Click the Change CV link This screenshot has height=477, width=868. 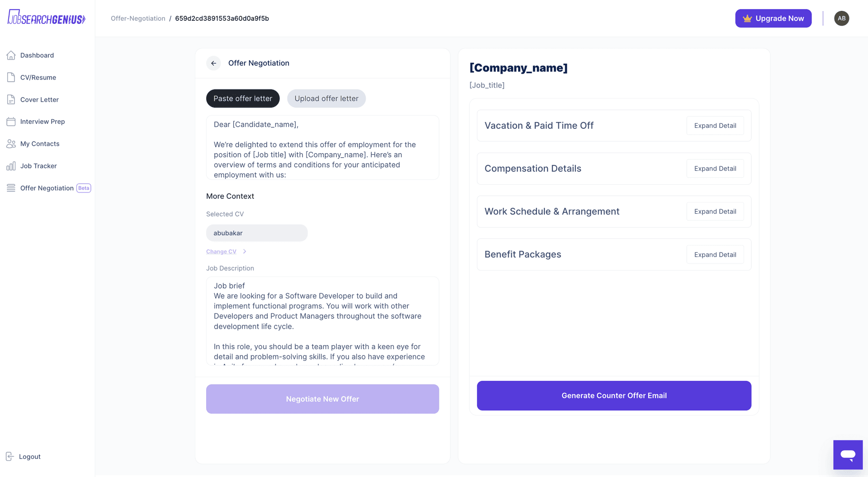(x=221, y=252)
